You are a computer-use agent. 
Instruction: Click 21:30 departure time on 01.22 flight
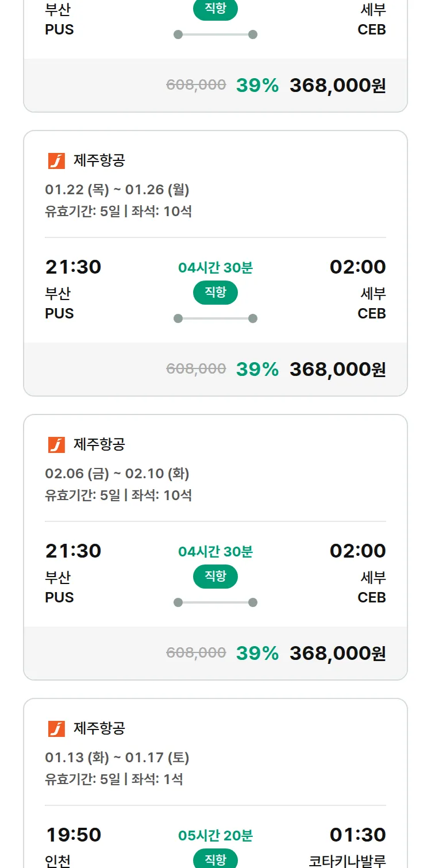pos(73,267)
